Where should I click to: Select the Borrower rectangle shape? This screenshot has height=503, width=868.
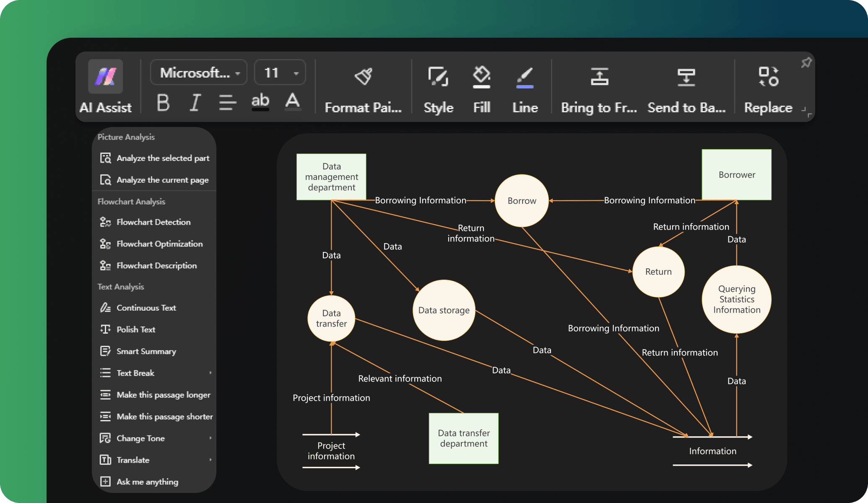[737, 175]
